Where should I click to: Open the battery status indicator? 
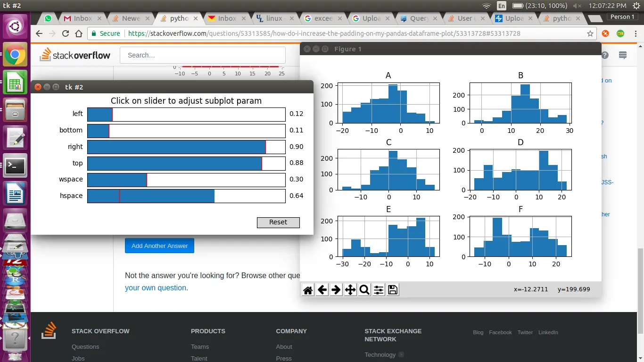click(x=539, y=6)
